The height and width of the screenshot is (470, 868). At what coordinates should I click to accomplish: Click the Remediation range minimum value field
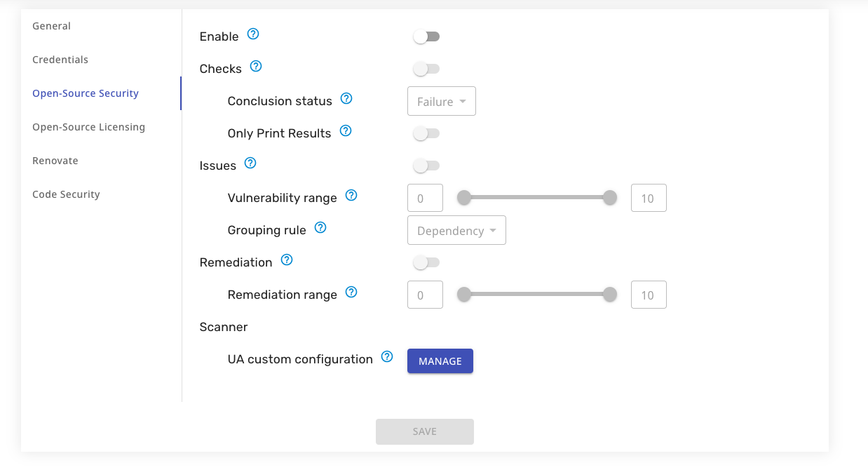[425, 295]
